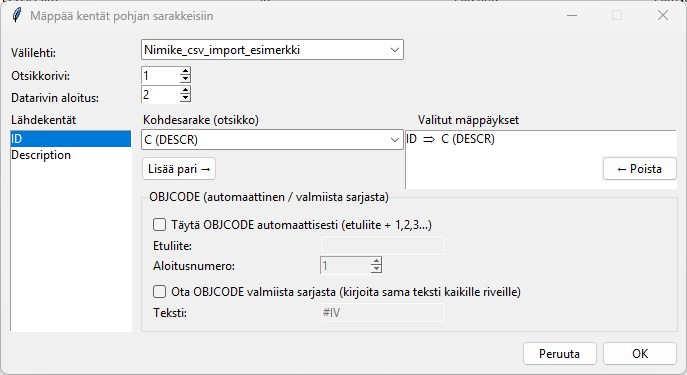The image size is (687, 375).
Task: Click the Otsikkorivi number field
Action: pyautogui.click(x=160, y=75)
